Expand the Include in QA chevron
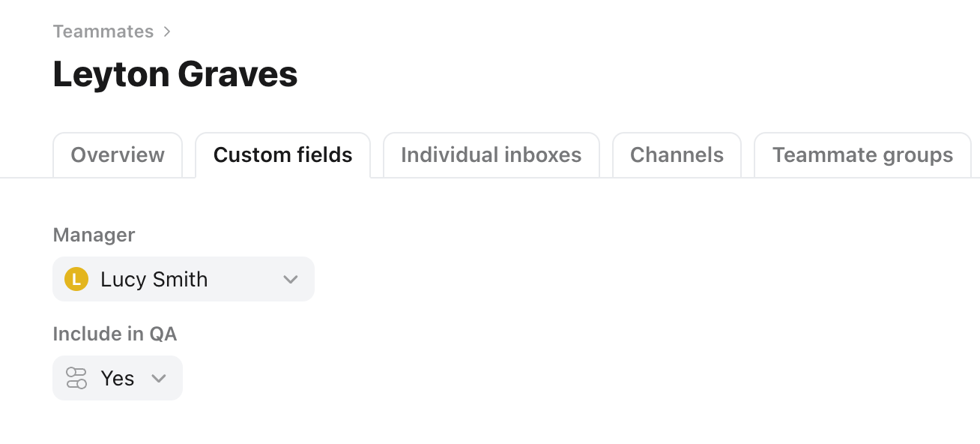Image resolution: width=980 pixels, height=444 pixels. [159, 379]
